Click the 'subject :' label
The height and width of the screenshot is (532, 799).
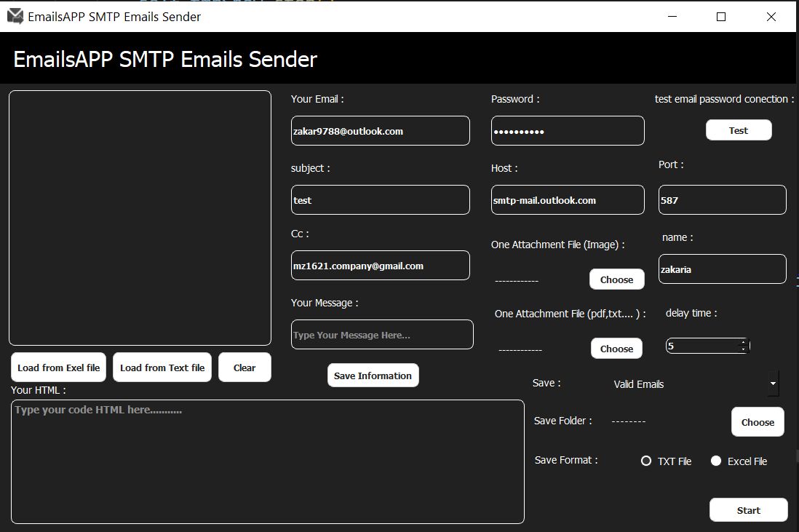click(310, 168)
